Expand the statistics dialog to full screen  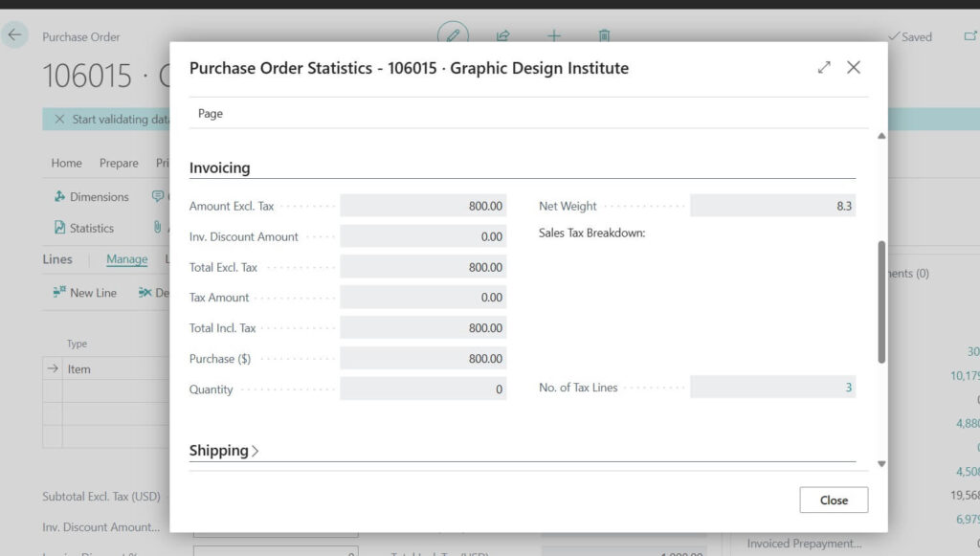point(824,67)
